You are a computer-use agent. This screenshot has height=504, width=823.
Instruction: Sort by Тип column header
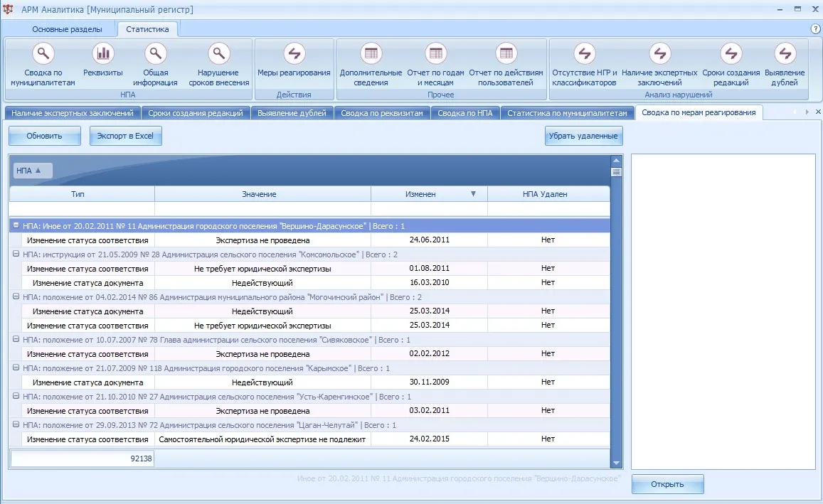pyautogui.click(x=82, y=194)
